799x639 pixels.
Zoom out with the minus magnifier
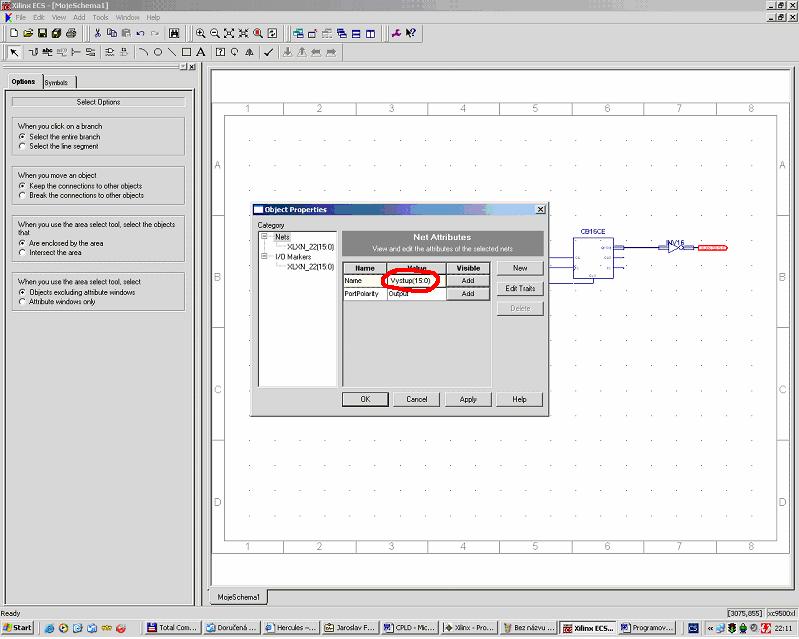(215, 34)
